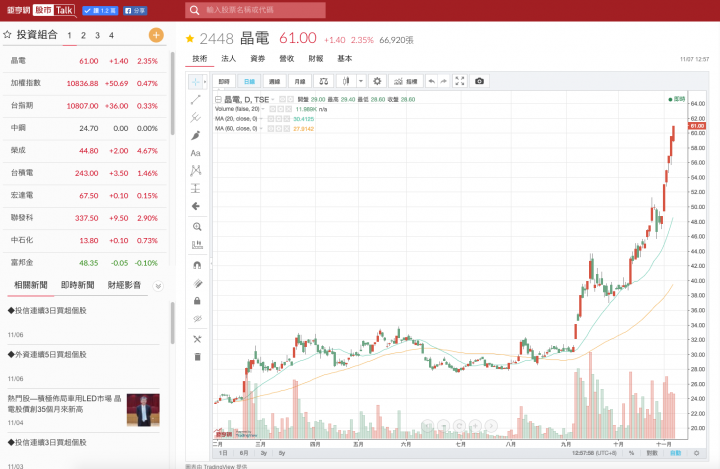Toggle percentage scale % button
Viewport: 720px width, 469px height.
pyautogui.click(x=631, y=453)
